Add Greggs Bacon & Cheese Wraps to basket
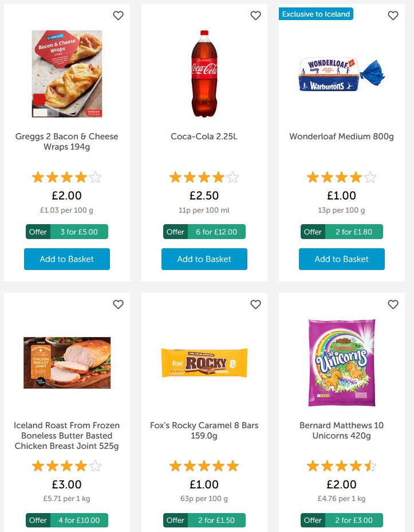 [x=66, y=259]
